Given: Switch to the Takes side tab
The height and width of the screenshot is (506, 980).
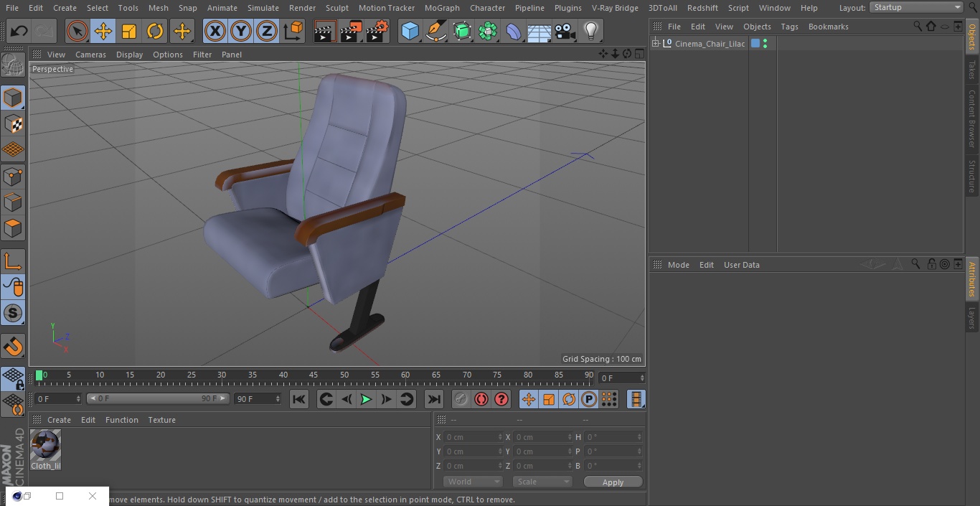Looking at the screenshot, I should (972, 70).
